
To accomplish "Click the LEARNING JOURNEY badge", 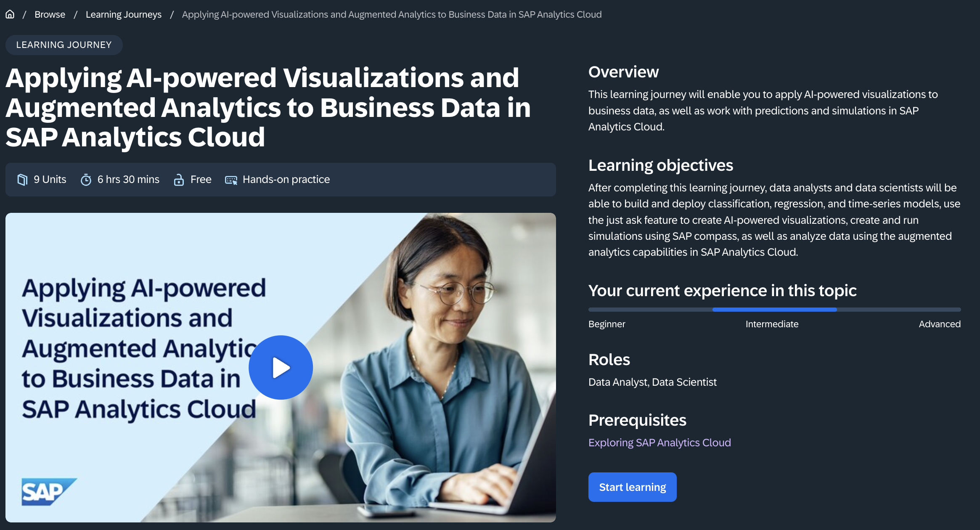I will click(x=64, y=45).
